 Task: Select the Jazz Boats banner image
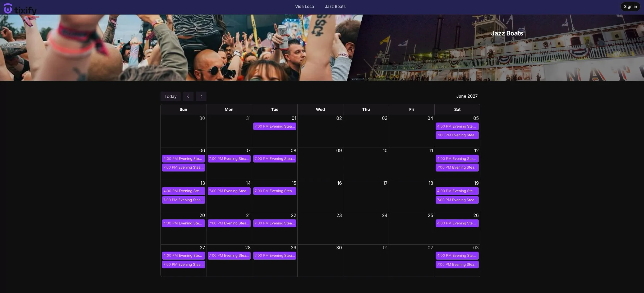coord(496,48)
